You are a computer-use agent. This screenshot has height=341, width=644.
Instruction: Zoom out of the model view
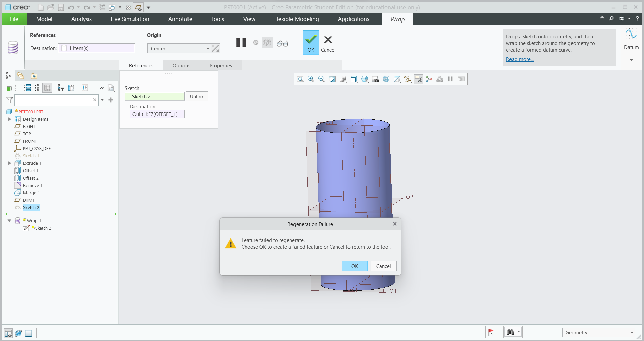[321, 79]
